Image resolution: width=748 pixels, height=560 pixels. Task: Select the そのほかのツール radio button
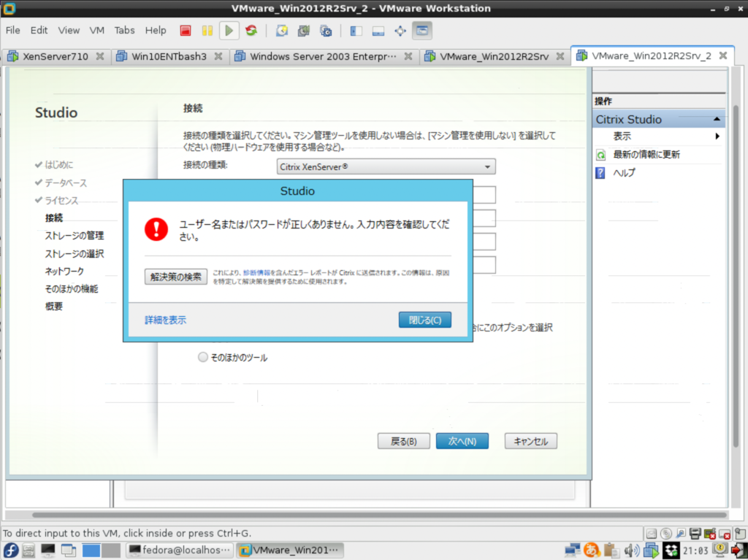(203, 357)
